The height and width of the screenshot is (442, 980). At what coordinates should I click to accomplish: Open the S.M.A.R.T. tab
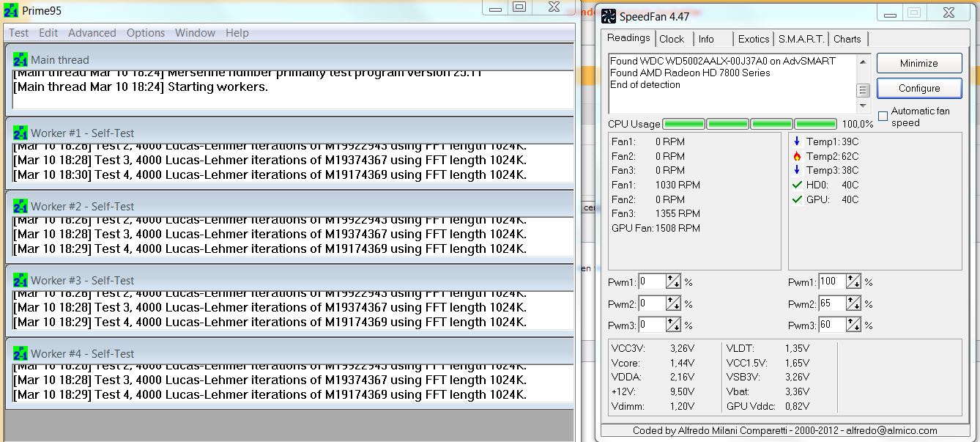(801, 39)
